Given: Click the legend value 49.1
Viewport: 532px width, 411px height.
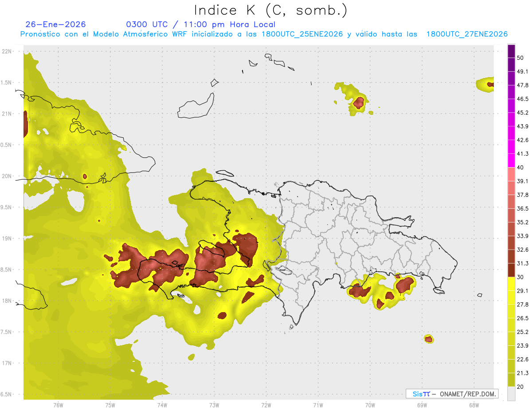Looking at the screenshot, I should (x=523, y=71).
